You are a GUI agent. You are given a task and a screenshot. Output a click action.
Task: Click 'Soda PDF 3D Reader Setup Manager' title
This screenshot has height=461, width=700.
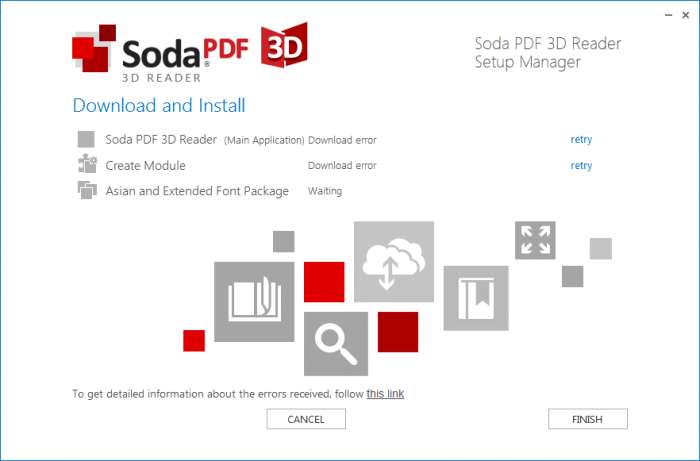coord(548,53)
